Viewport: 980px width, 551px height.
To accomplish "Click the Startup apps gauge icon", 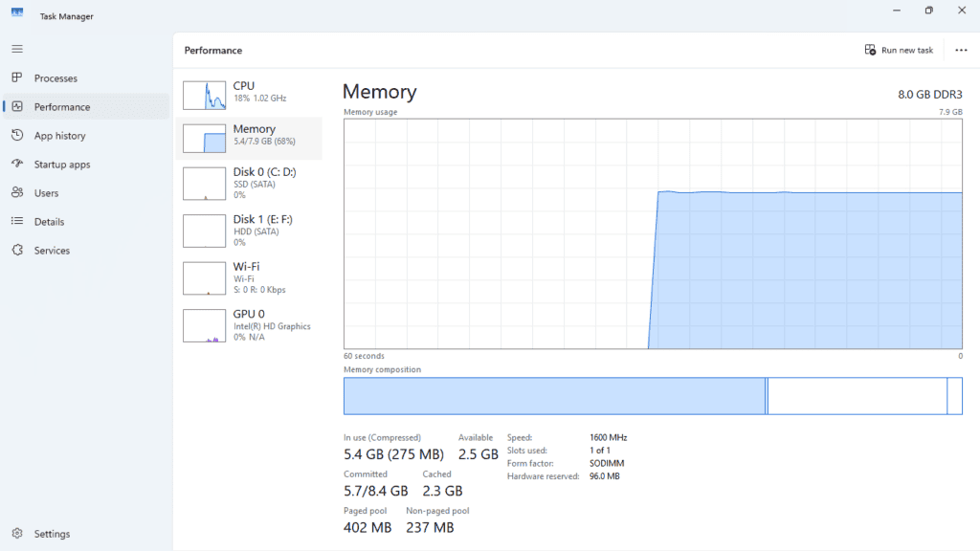I will coord(17,164).
